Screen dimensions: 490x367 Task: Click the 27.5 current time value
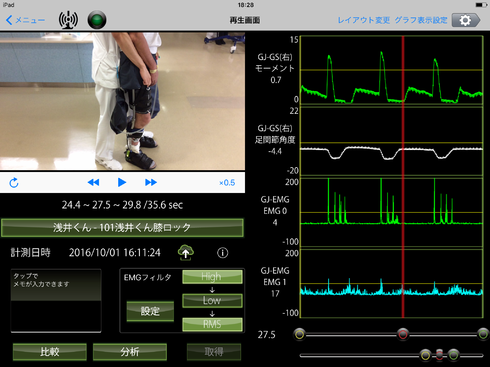pyautogui.click(x=266, y=335)
